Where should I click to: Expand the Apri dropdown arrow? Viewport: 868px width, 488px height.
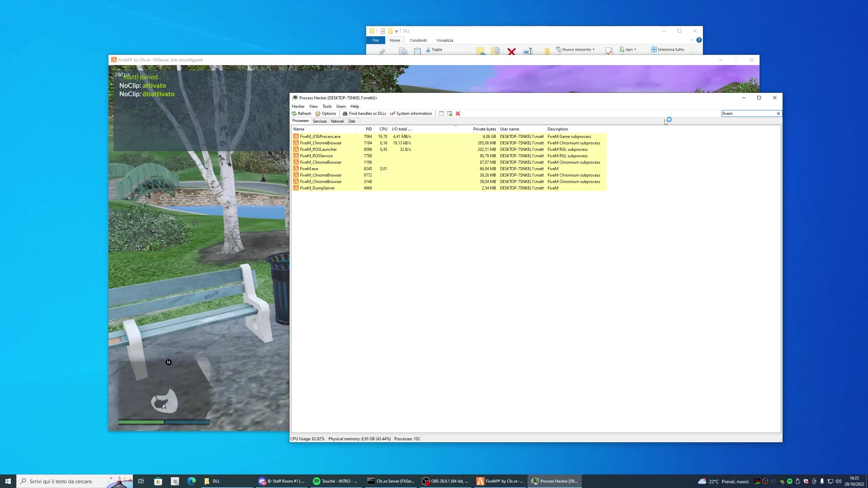click(x=635, y=49)
